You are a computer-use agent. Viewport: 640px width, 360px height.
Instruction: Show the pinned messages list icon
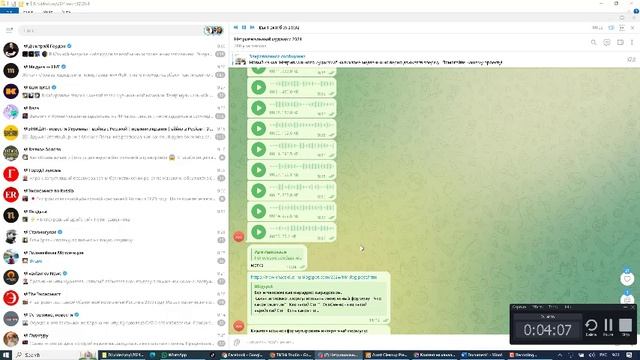click(631, 60)
